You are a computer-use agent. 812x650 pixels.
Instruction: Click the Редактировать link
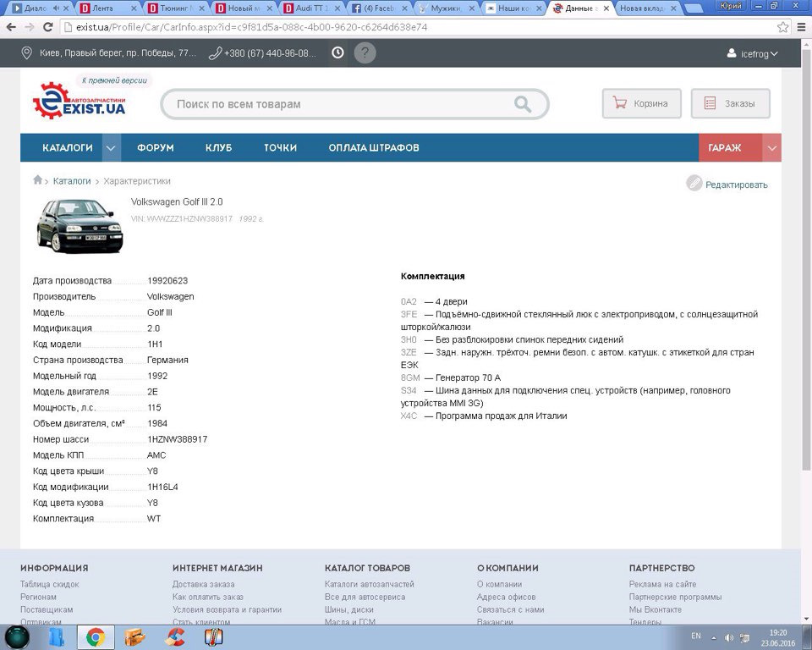(x=737, y=185)
